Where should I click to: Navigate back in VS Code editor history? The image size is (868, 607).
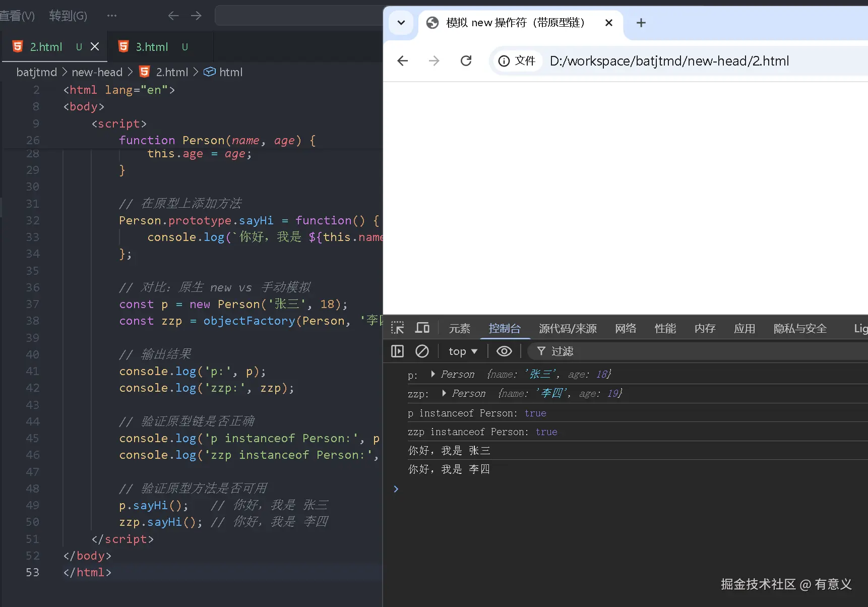point(173,16)
